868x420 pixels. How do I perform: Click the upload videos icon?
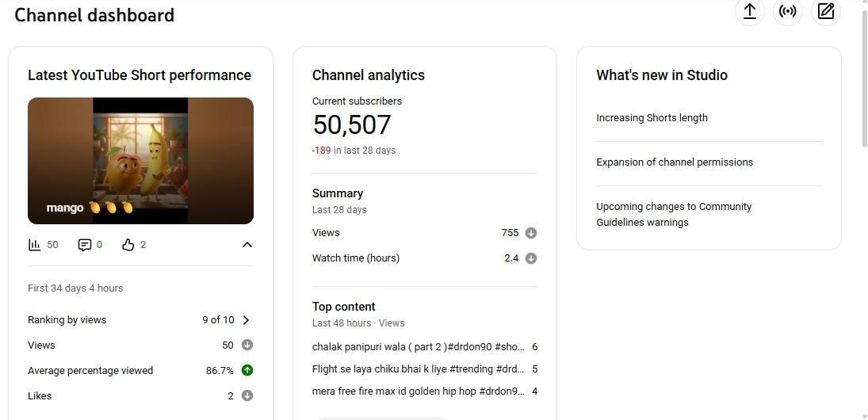(x=749, y=11)
